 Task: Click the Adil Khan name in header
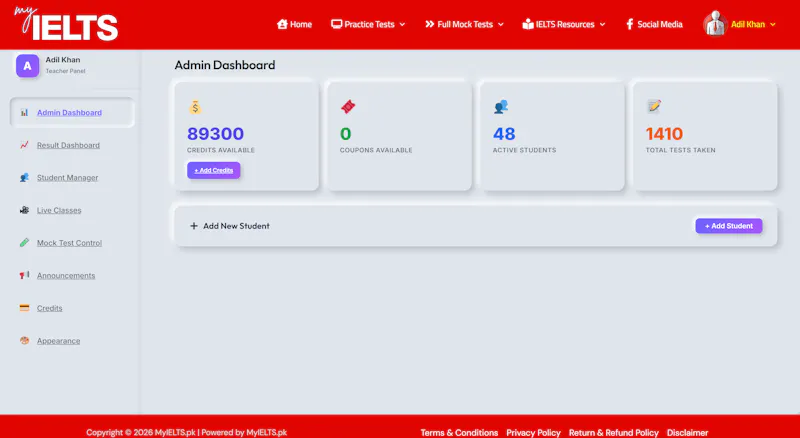pyautogui.click(x=748, y=24)
